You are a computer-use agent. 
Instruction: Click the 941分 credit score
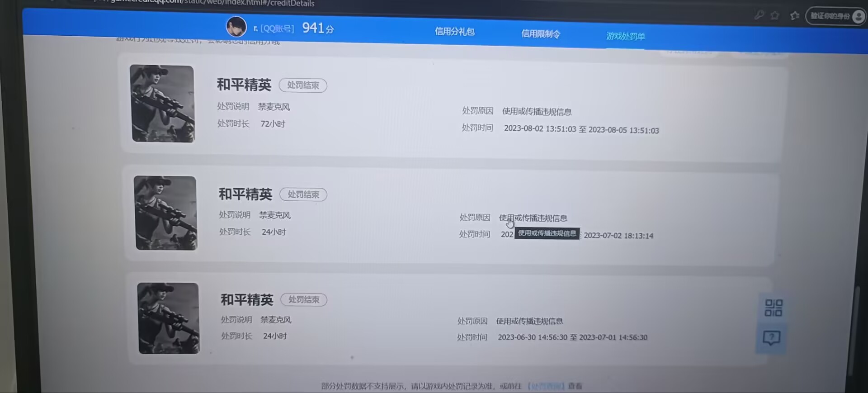click(318, 28)
